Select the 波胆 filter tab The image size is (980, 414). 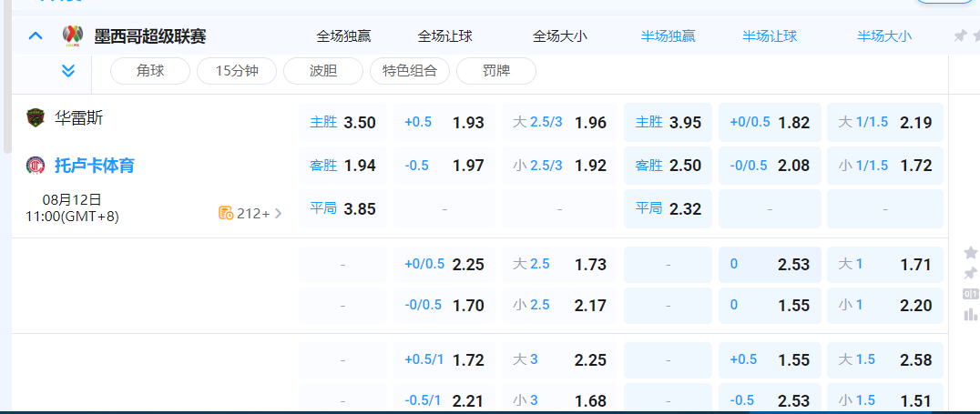323,71
